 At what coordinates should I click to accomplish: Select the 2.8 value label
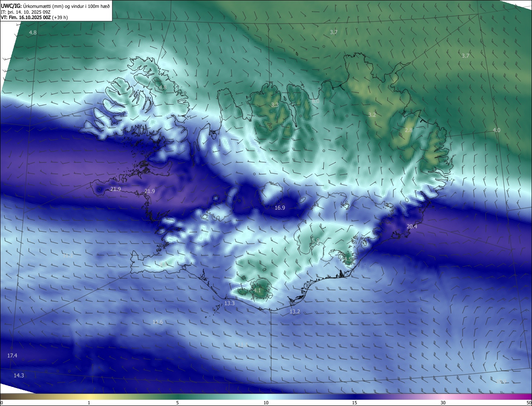[409, 130]
